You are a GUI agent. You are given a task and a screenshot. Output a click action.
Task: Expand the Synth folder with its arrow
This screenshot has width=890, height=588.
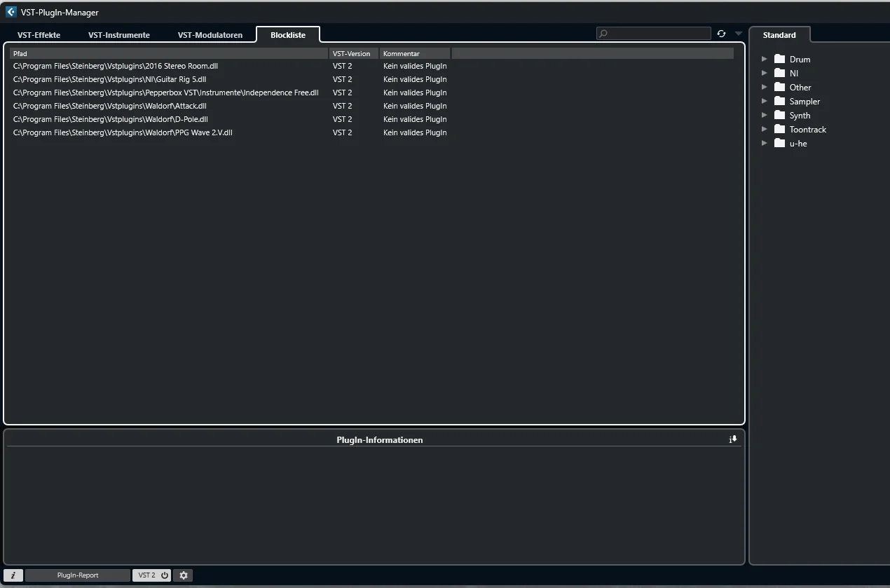click(765, 115)
